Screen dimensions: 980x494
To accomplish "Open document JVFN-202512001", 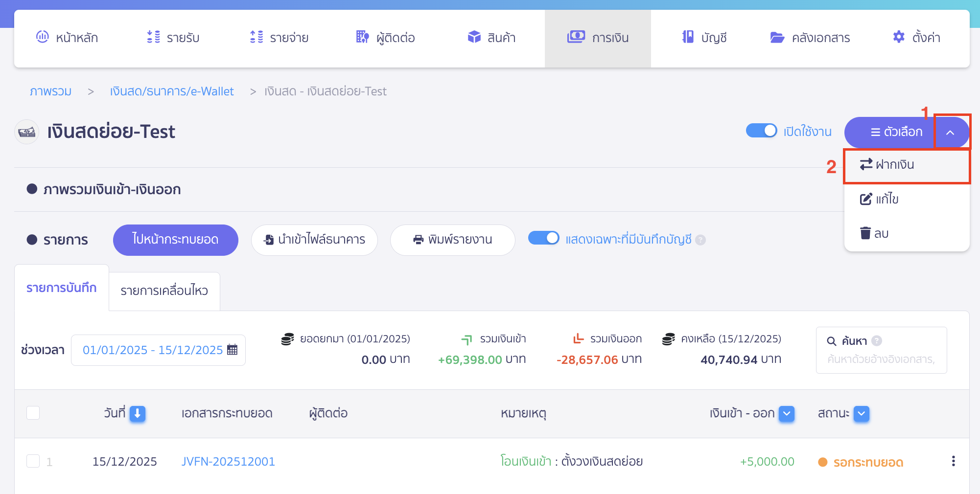I will (x=228, y=461).
